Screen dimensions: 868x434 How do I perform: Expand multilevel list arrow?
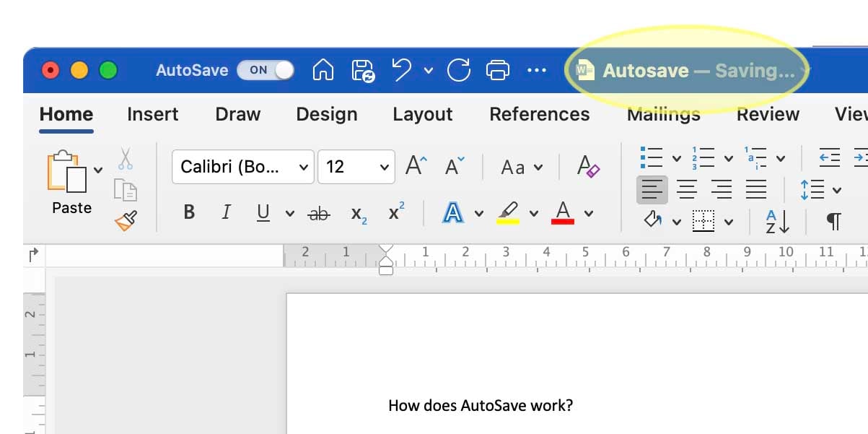pos(782,158)
